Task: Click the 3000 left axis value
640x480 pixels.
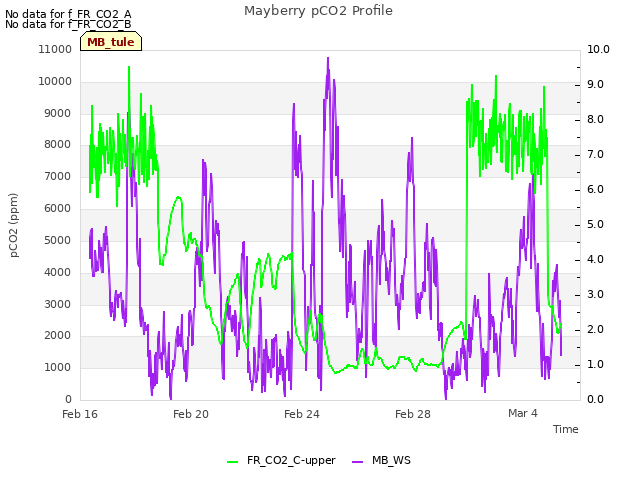Action: pos(58,304)
